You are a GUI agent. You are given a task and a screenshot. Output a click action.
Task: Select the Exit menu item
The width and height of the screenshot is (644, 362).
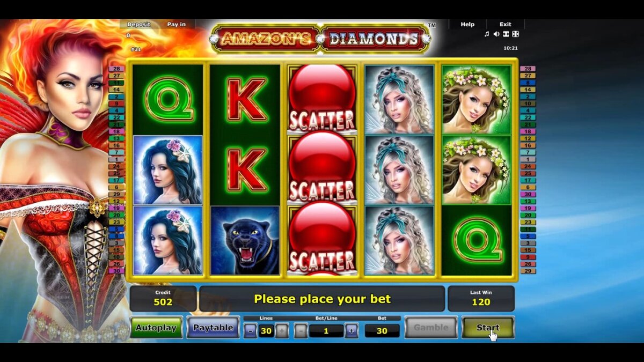click(506, 24)
